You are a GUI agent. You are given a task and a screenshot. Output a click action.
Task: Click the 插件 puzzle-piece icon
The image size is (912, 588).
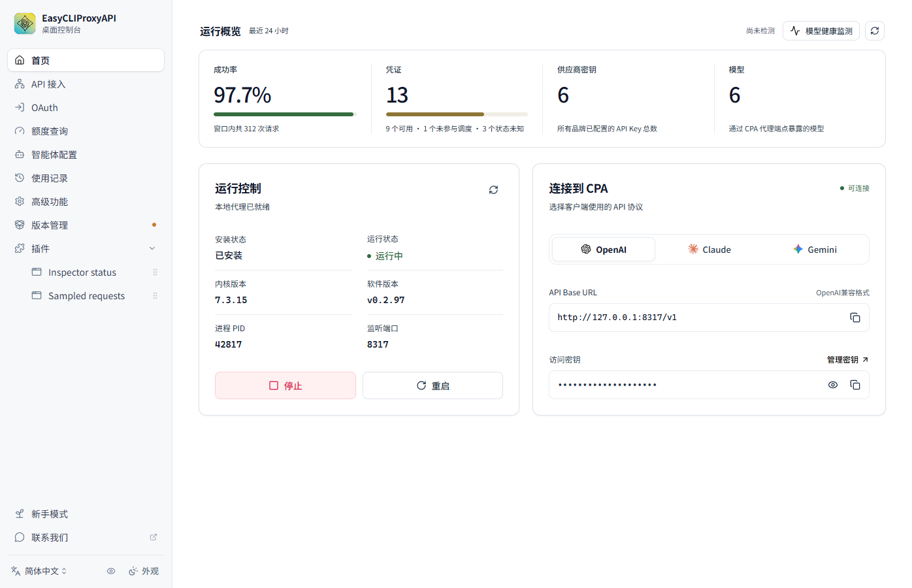click(x=20, y=248)
